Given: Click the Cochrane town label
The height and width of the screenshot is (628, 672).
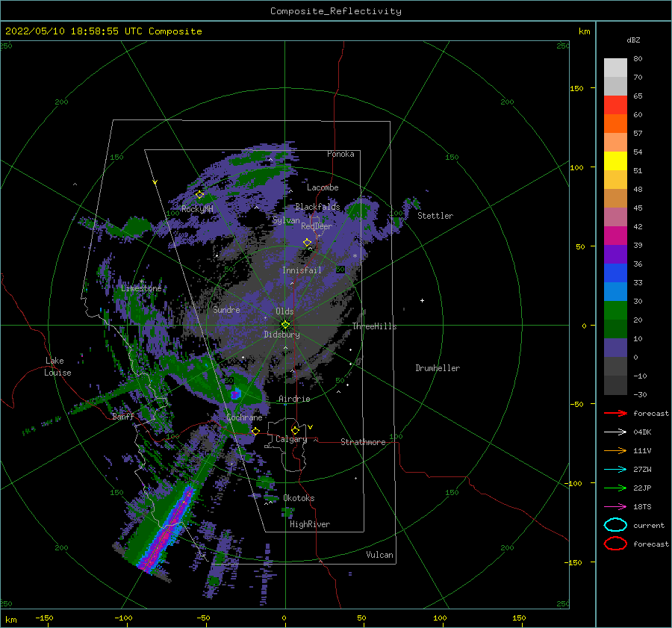Looking at the screenshot, I should click(x=244, y=417).
